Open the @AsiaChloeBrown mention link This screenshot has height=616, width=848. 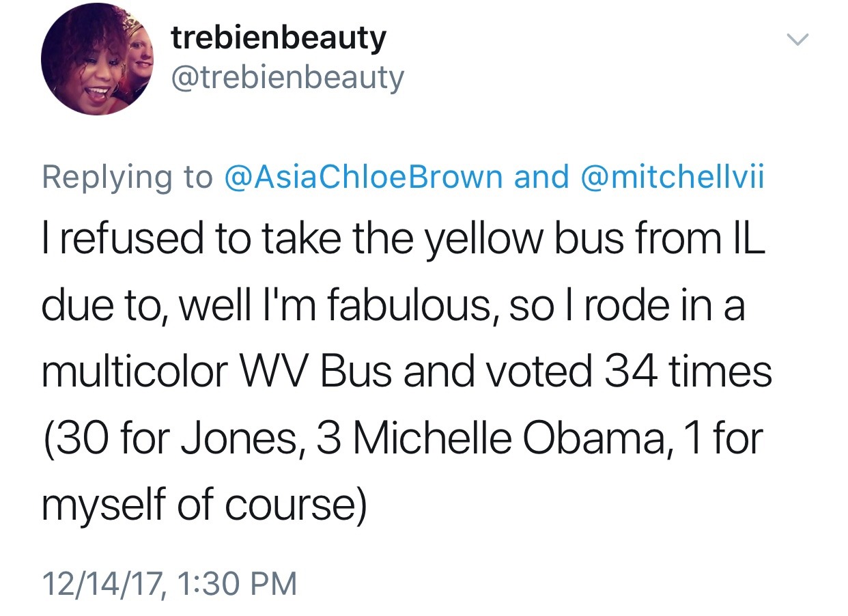pyautogui.click(x=363, y=178)
